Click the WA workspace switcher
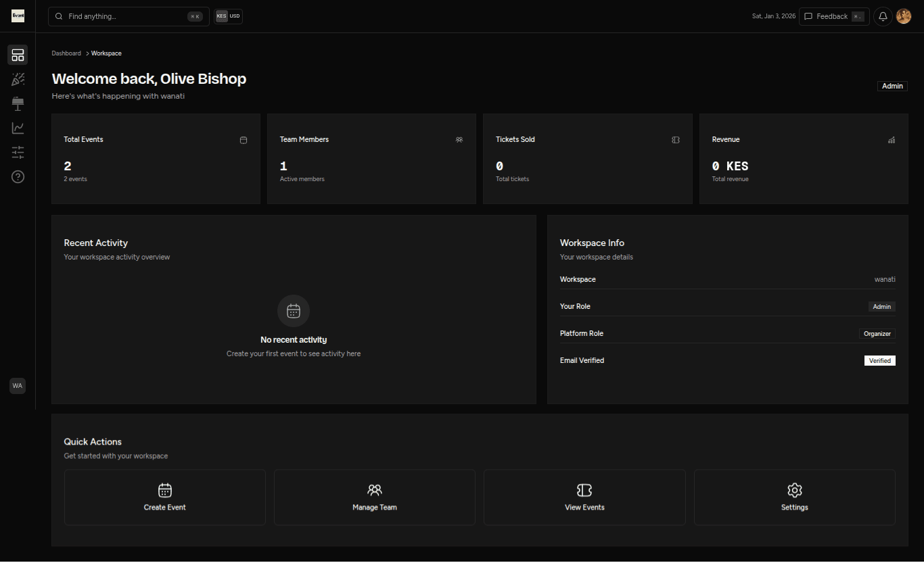 click(x=18, y=385)
